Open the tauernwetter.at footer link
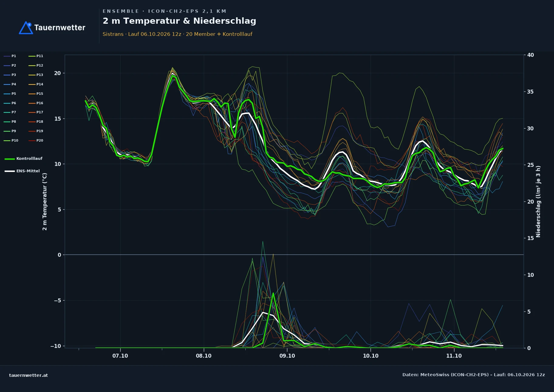The image size is (554, 392). pyautogui.click(x=29, y=375)
